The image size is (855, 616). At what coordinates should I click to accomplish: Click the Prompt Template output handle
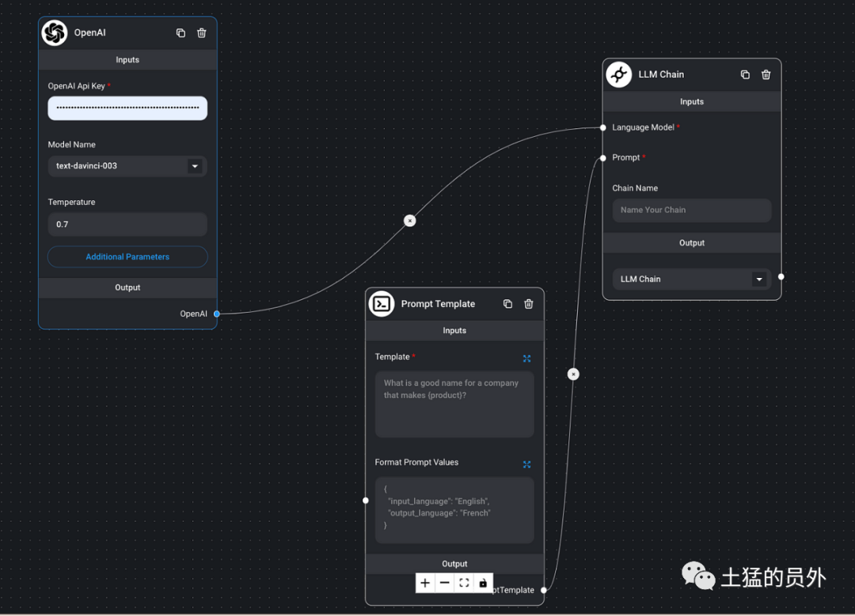tap(544, 590)
